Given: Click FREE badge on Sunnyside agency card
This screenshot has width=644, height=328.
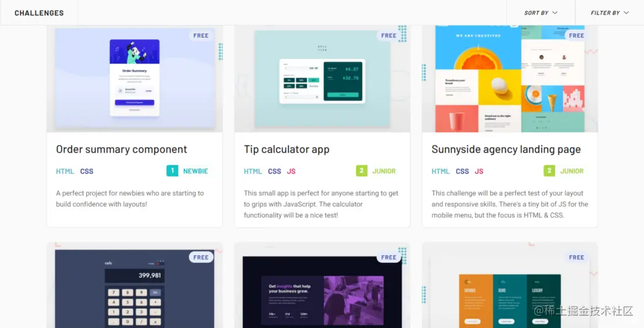Looking at the screenshot, I should click(577, 36).
